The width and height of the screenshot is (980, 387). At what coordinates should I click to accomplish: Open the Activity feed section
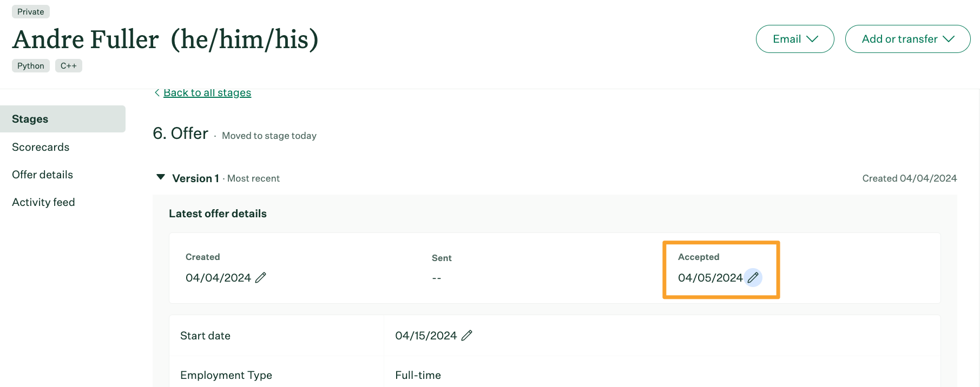pyautogui.click(x=43, y=202)
